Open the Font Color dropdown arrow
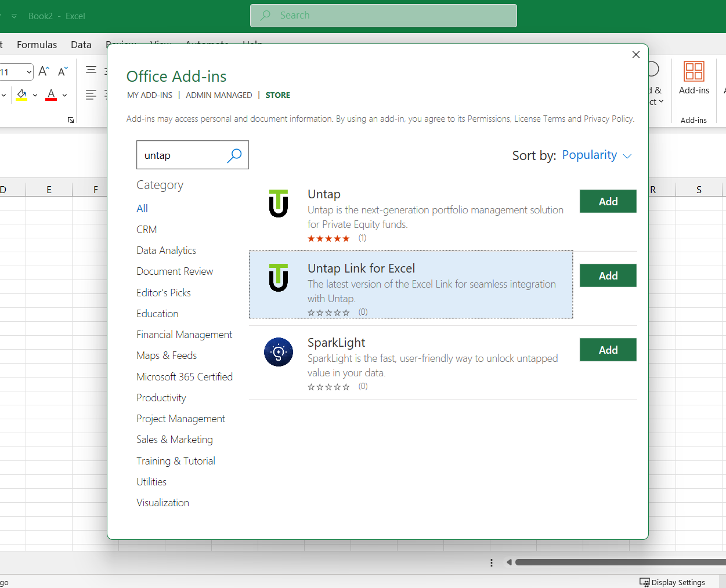 tap(64, 95)
